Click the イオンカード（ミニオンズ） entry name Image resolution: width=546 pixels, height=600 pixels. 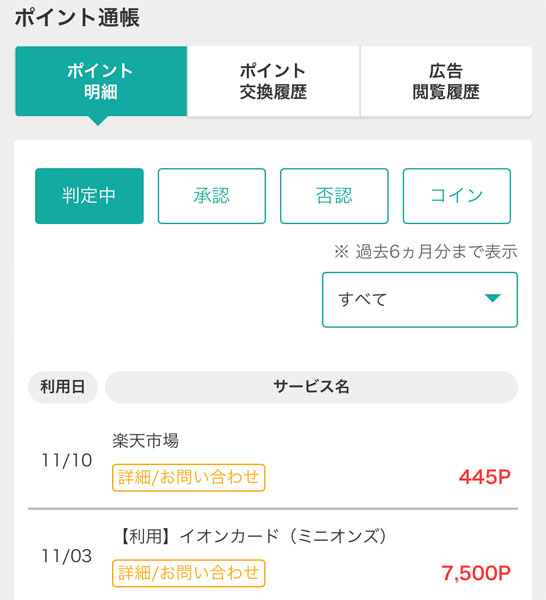(x=253, y=536)
